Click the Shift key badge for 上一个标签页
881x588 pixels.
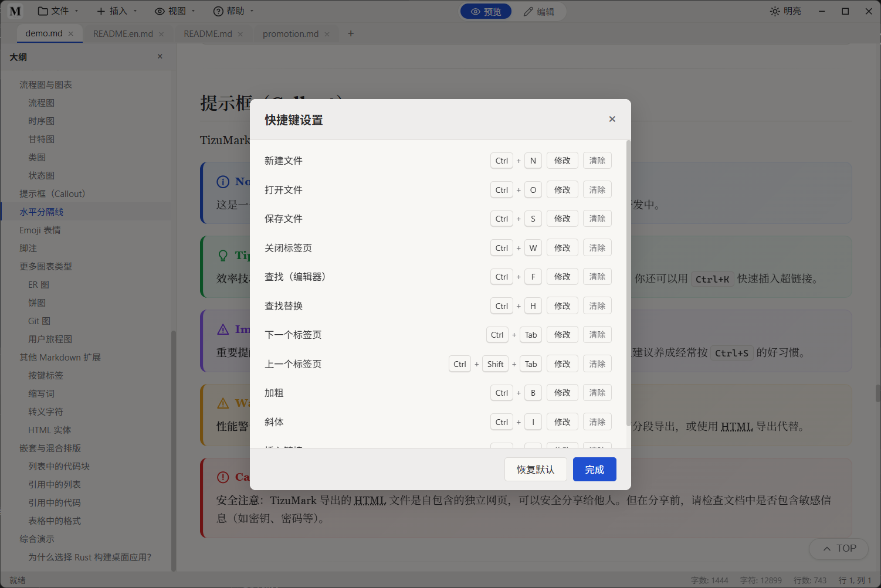[x=496, y=364]
